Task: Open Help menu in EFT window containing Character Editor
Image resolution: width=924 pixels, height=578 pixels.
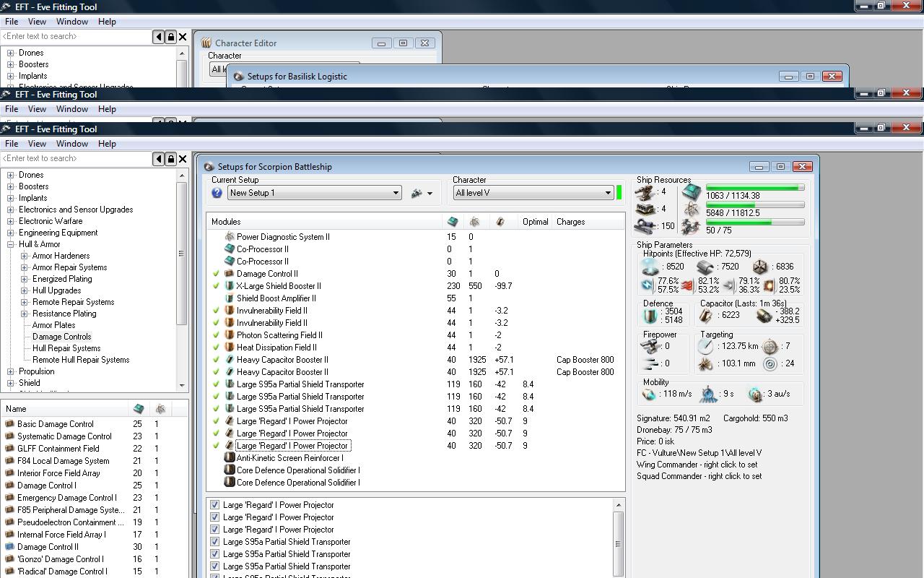Action: tap(107, 22)
